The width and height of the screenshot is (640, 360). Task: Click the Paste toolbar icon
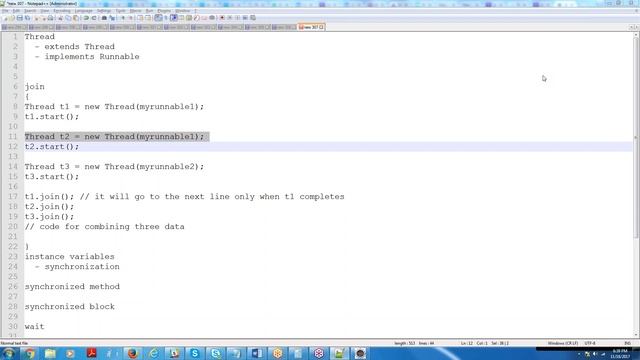pos(76,18)
